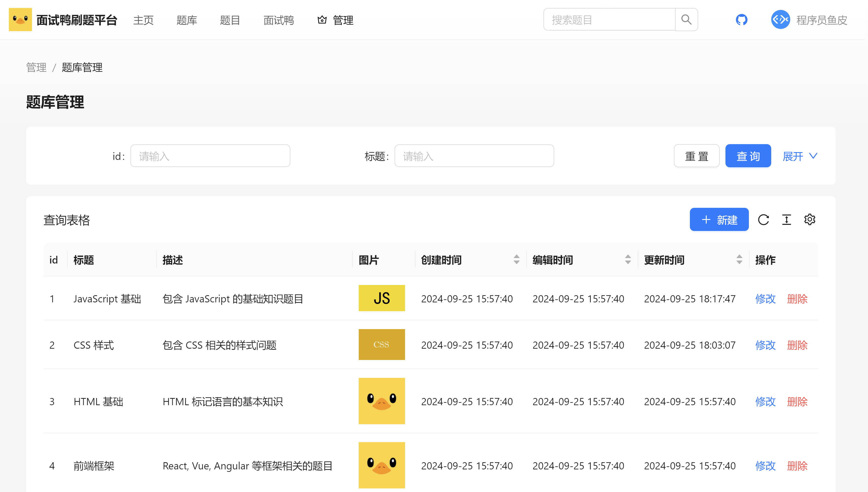The image size is (868, 492).
Task: Click the 新建 button
Action: click(719, 220)
